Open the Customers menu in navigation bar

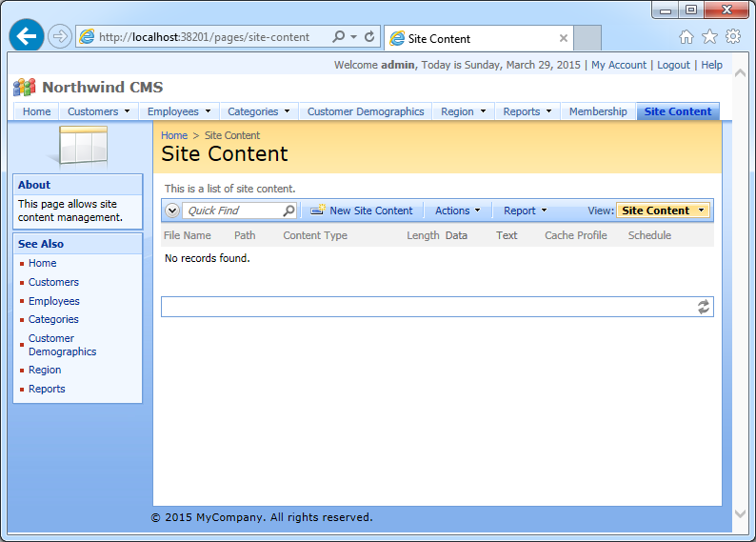point(98,111)
